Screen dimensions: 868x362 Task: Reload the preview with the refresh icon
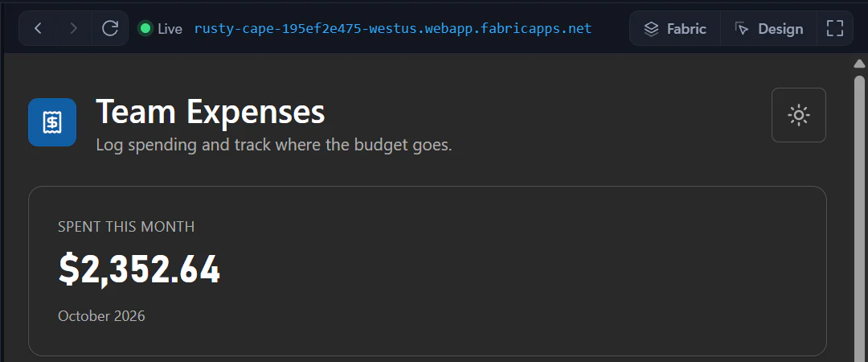[110, 28]
